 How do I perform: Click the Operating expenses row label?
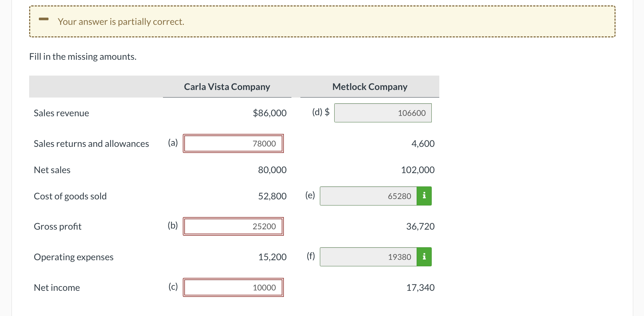click(73, 257)
